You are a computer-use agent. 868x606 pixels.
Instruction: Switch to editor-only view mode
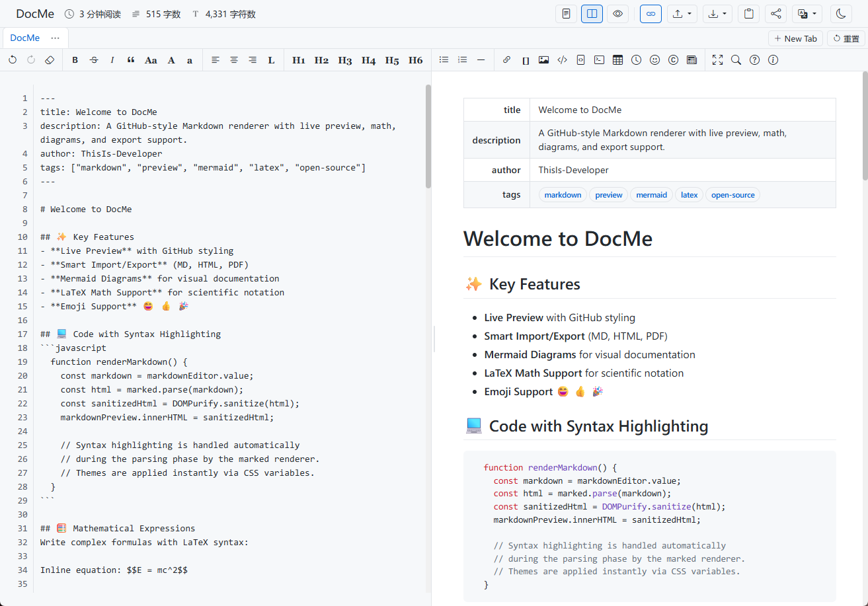point(567,14)
